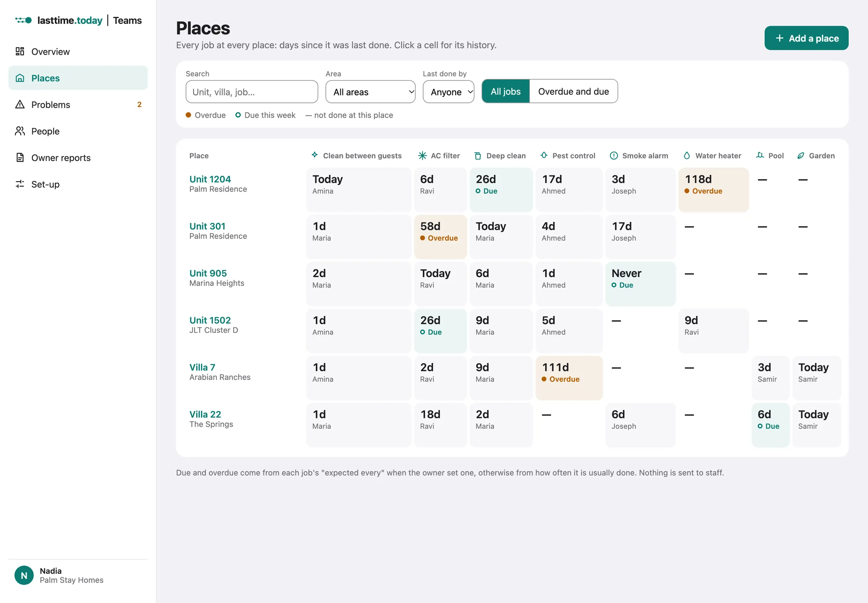The width and height of the screenshot is (868, 603).
Task: Click the Set-up sliders icon
Action: tap(20, 184)
